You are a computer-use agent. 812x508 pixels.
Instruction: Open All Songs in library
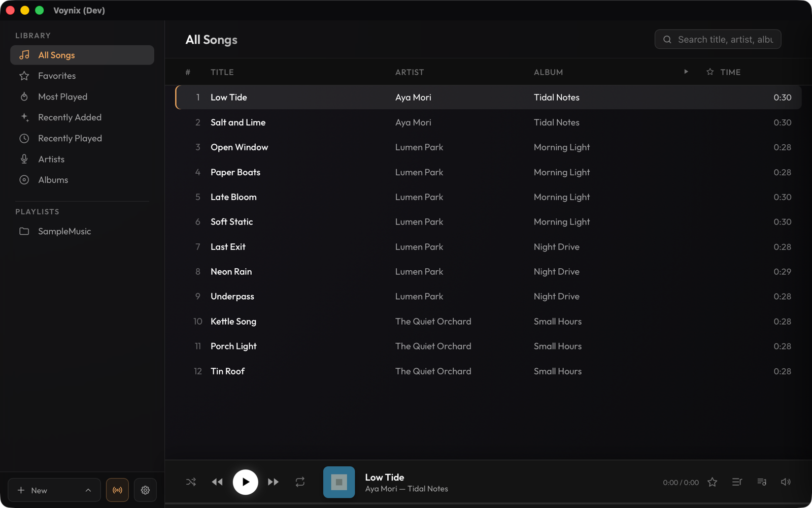82,55
